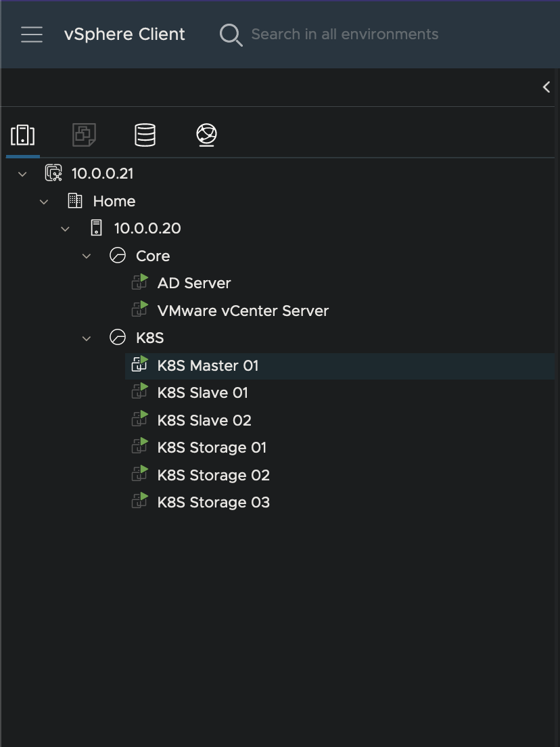Select the K8S Slave 01 VM
The image size is (560, 747).
click(x=203, y=393)
